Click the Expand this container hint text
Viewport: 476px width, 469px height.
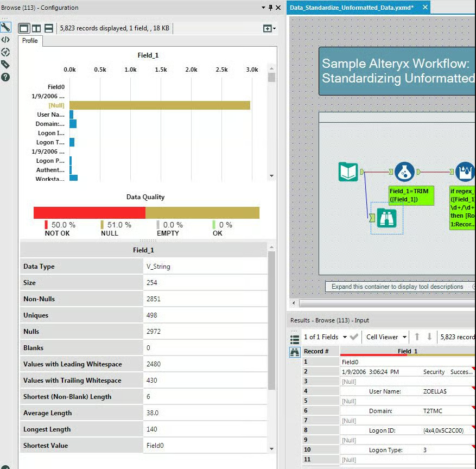[397, 287]
